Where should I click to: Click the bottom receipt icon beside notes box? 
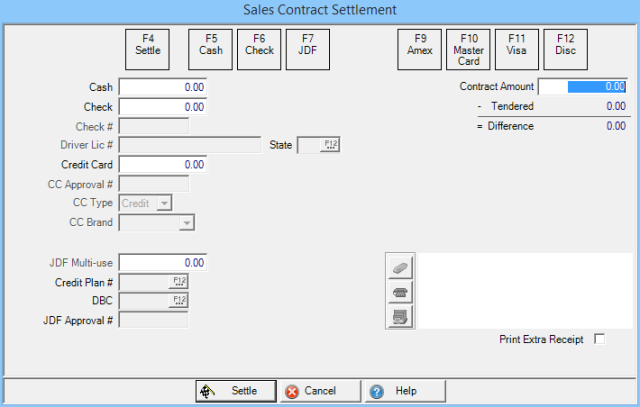(399, 316)
